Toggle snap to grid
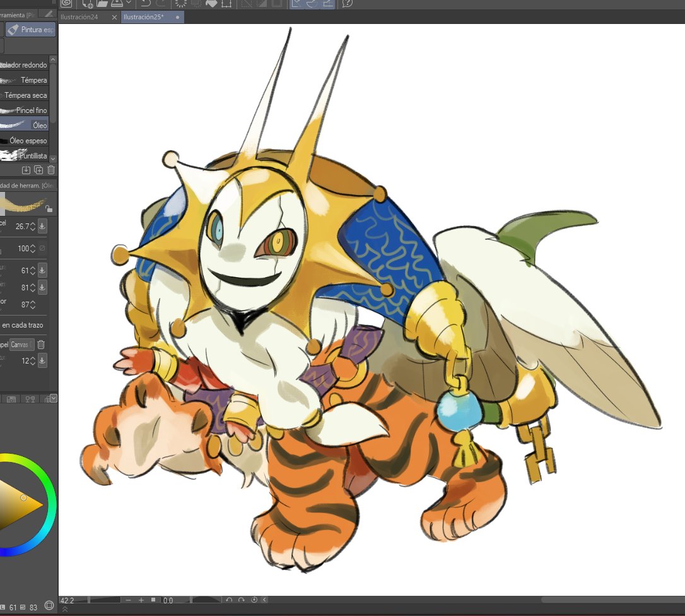 pyautogui.click(x=327, y=4)
